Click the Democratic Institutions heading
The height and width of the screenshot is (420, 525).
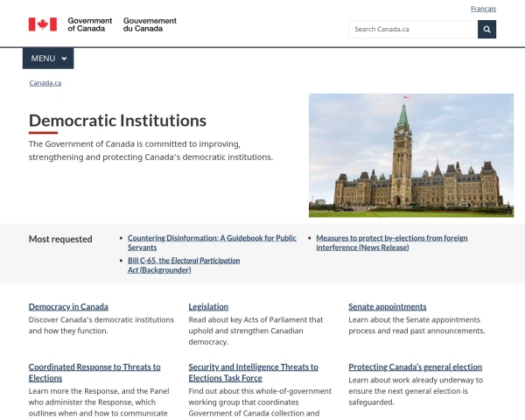click(117, 121)
